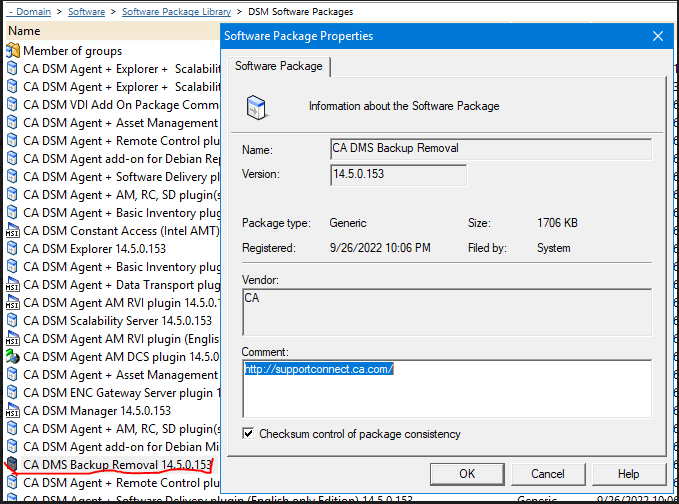The height and width of the screenshot is (504, 679).
Task: Navigate to the Software breadcrumb link
Action: click(87, 12)
